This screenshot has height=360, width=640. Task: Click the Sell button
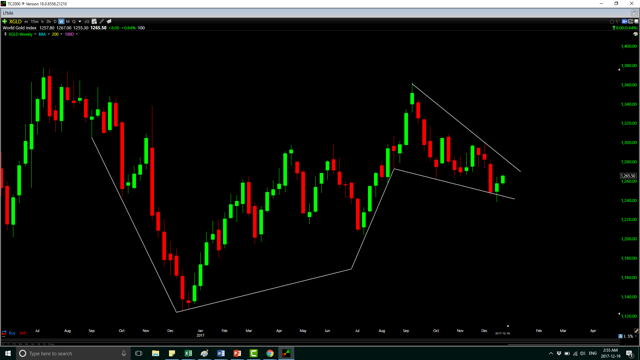(x=22, y=333)
